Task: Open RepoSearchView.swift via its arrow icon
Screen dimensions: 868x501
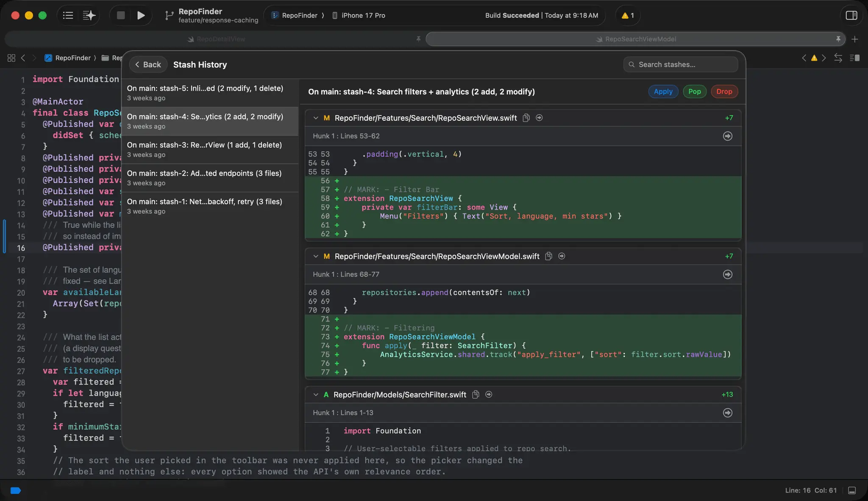Action: [x=539, y=118]
